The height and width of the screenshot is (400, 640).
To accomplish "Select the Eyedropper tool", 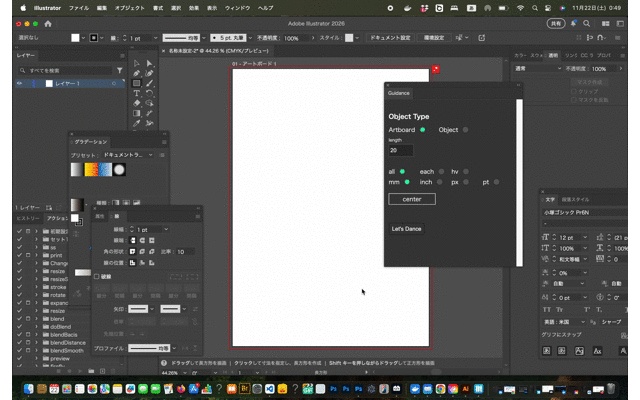I will pos(137,123).
